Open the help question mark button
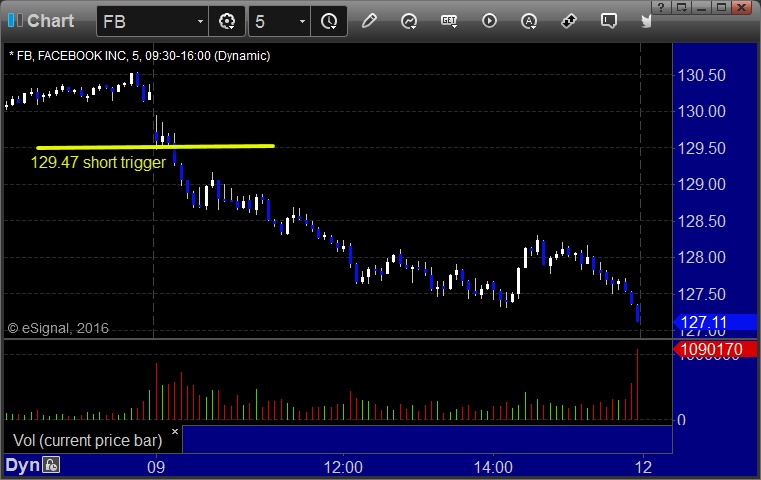761x480 pixels. [x=661, y=7]
